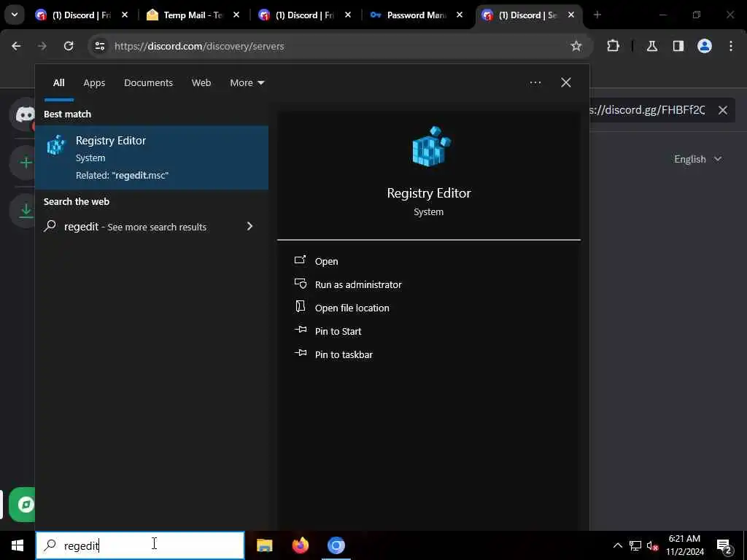This screenshot has height=560, width=747.
Task: View site information icon in address bar
Action: 99,46
